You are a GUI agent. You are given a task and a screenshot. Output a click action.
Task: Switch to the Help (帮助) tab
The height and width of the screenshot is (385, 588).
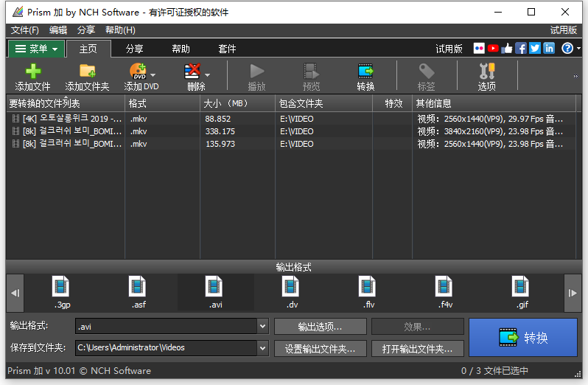pos(181,49)
